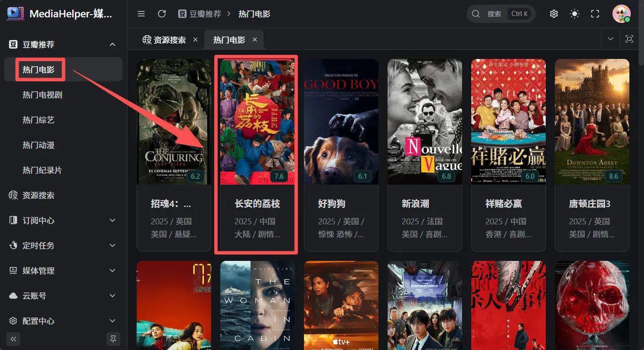The width and height of the screenshot is (644, 350).
Task: Click the 搜索 Ctrl K search box
Action: coord(501,14)
